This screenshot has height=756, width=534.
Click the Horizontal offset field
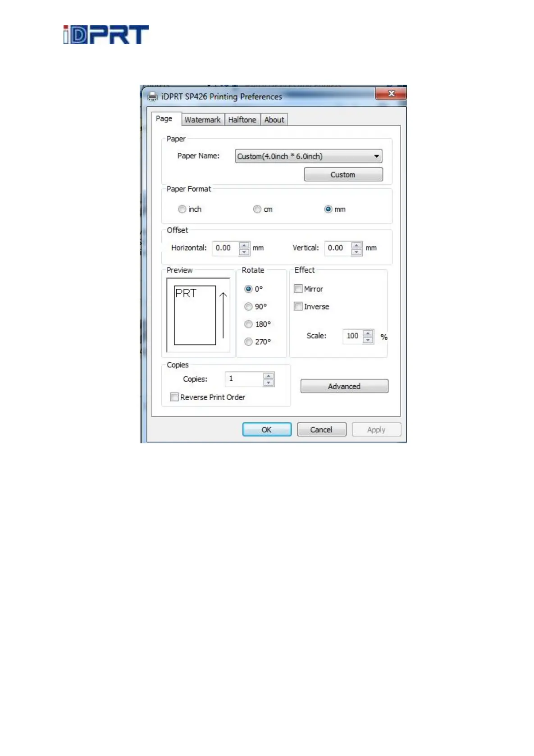click(x=226, y=248)
